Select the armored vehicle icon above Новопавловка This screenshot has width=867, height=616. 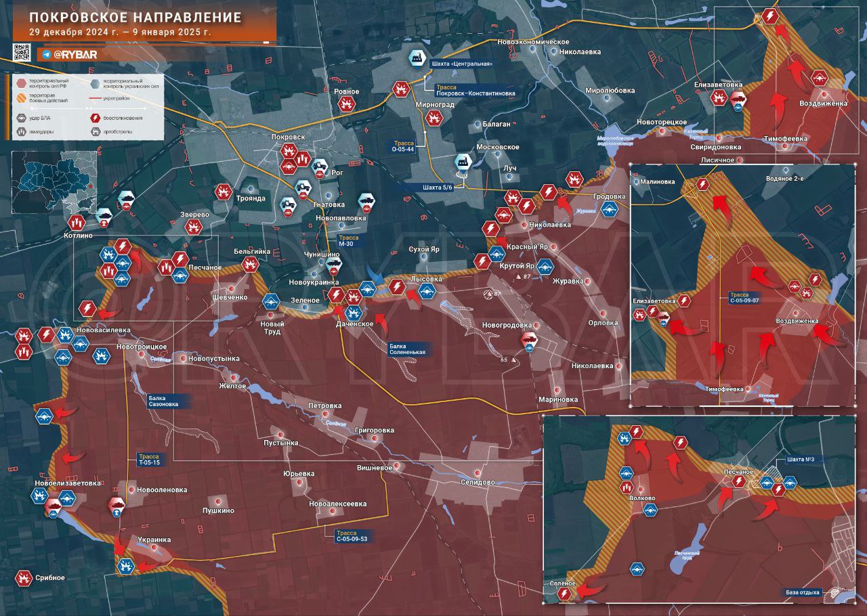(366, 200)
